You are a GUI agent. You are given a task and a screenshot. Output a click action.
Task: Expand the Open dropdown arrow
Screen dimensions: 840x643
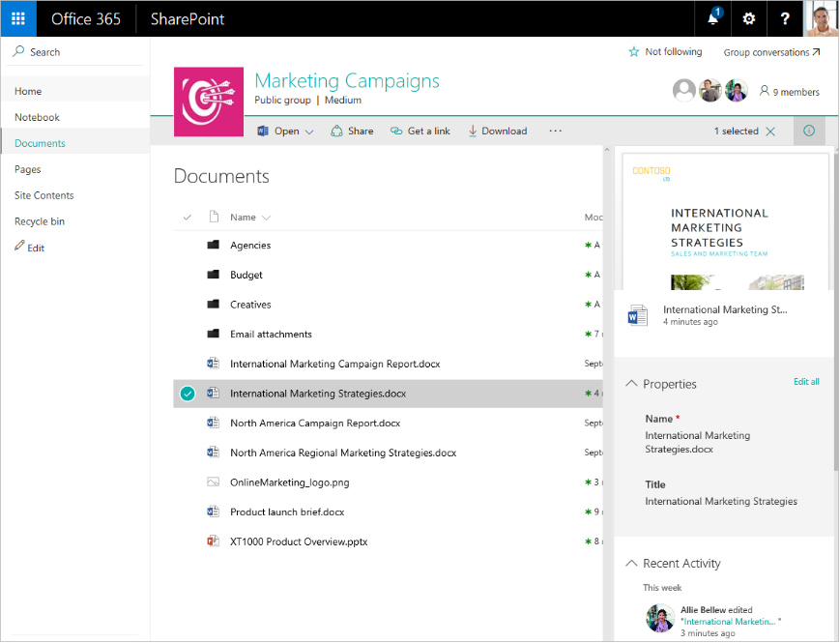point(309,132)
